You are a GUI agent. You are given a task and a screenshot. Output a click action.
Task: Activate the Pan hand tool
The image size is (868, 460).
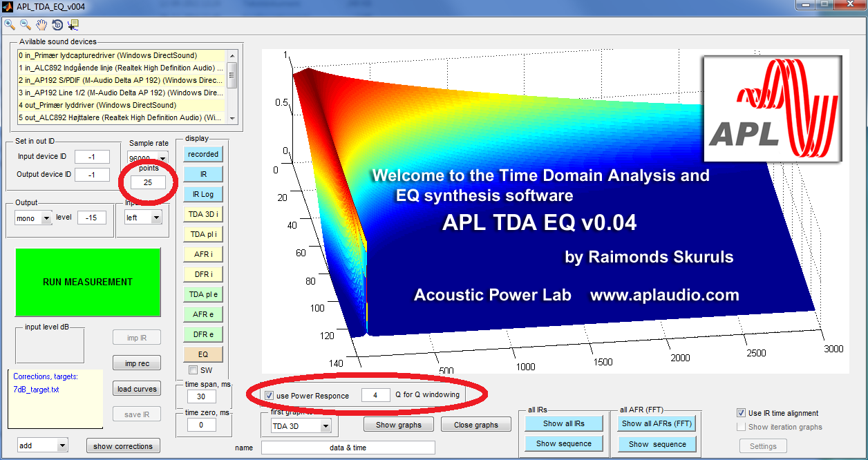(41, 25)
